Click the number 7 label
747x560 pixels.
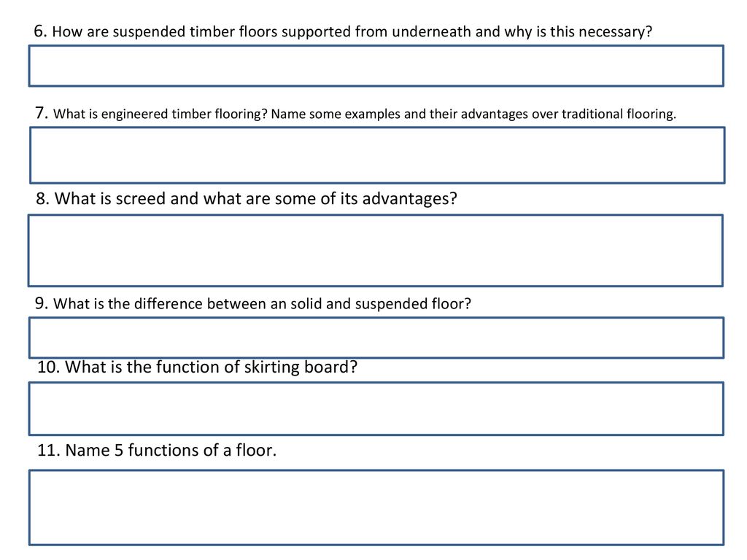pos(42,113)
